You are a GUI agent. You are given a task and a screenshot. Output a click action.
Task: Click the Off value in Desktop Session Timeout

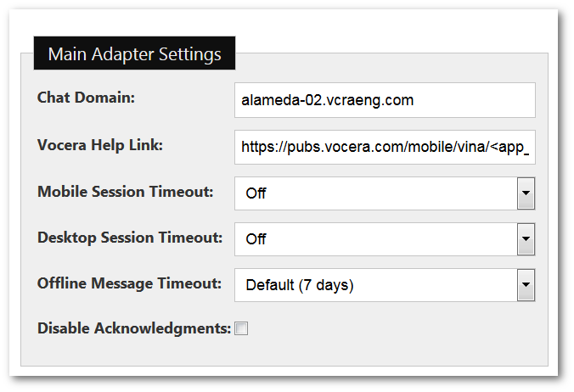pyautogui.click(x=256, y=239)
